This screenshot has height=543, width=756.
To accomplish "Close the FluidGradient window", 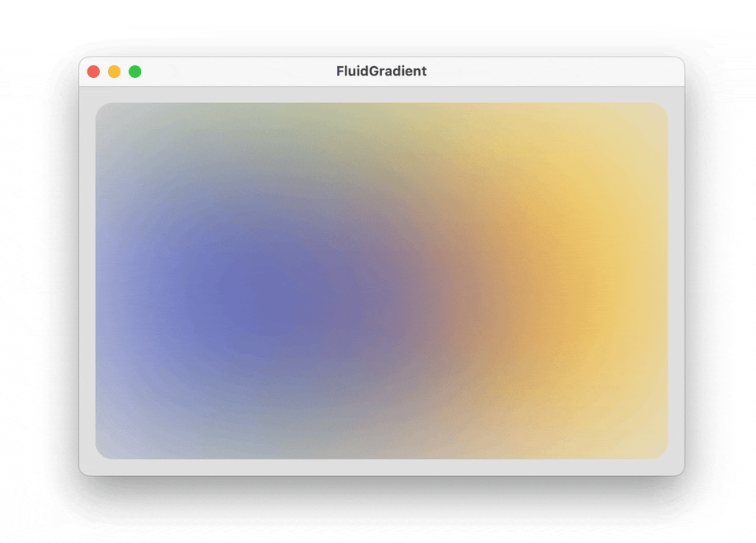I will coord(94,72).
